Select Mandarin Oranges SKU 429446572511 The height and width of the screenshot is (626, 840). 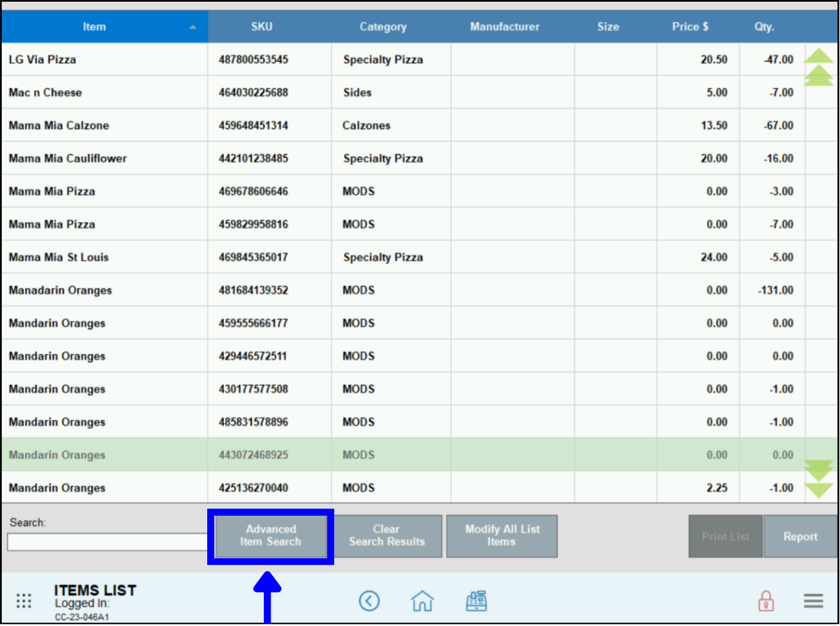click(x=403, y=356)
